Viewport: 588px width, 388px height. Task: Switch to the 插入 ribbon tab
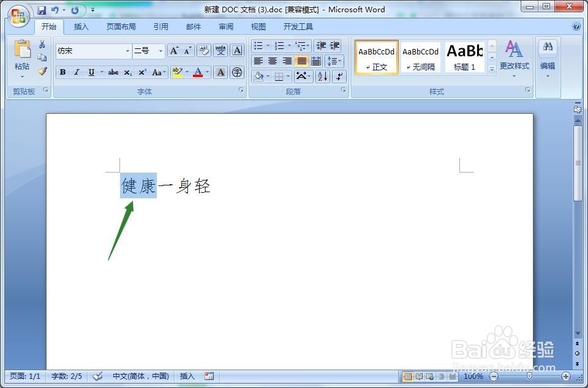81,26
